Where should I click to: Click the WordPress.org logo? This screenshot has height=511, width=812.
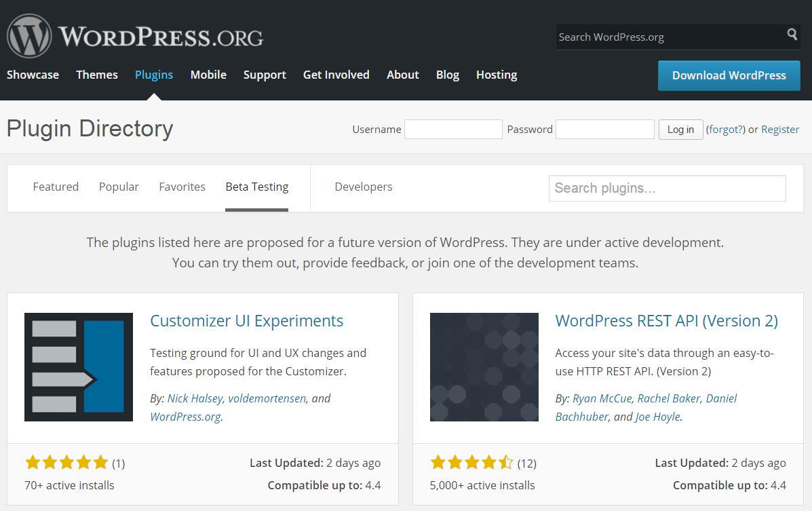(x=135, y=36)
